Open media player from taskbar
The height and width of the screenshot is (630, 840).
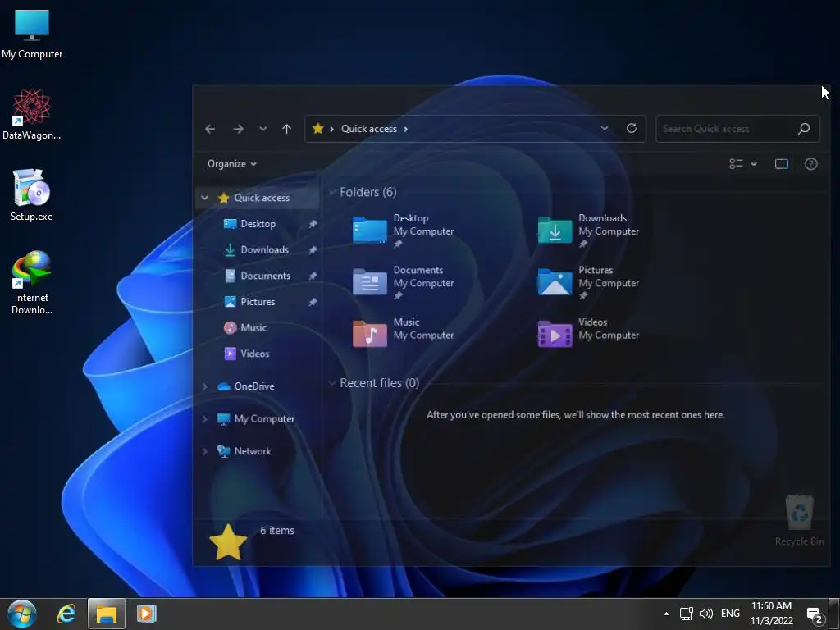point(146,614)
